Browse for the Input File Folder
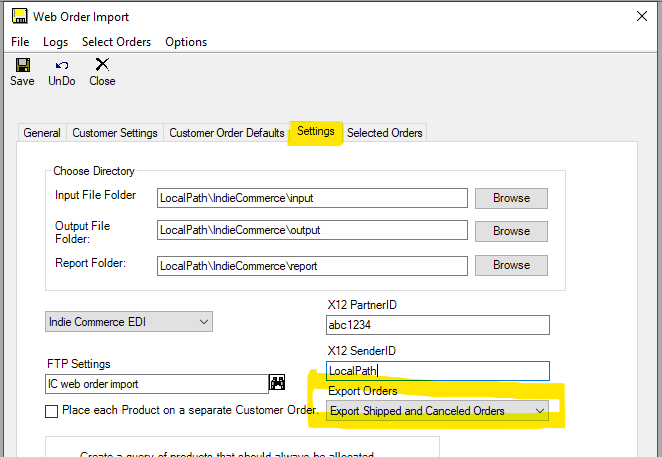Screen dimensions: 662x457 [x=511, y=198]
